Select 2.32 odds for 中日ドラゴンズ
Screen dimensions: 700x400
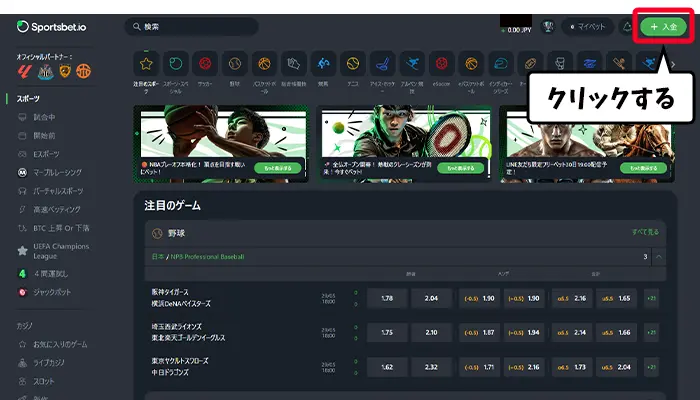click(x=431, y=367)
